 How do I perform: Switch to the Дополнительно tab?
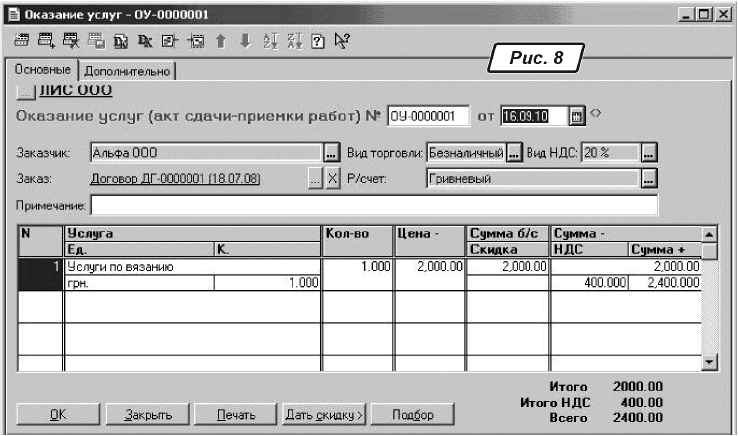(x=128, y=71)
